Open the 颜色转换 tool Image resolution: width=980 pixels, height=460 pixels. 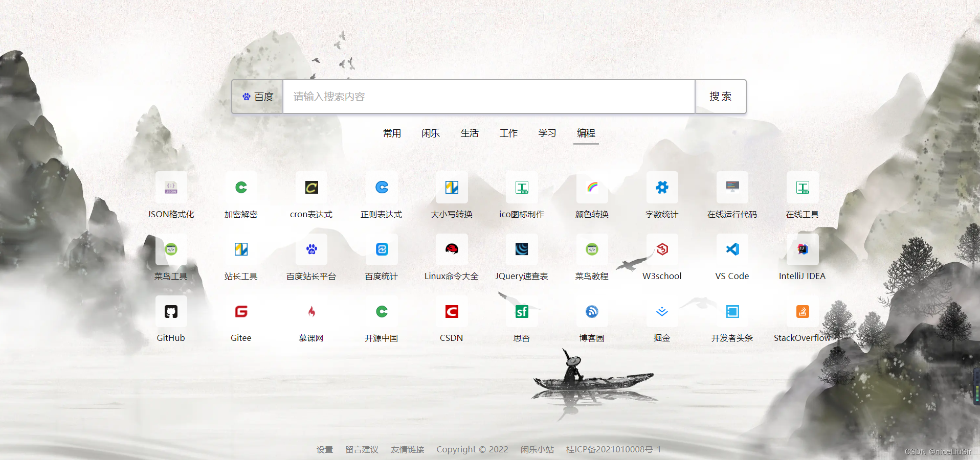592,188
